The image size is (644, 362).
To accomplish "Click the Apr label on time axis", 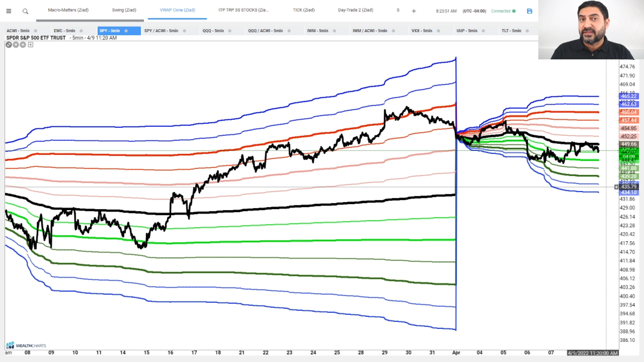I will click(456, 353).
